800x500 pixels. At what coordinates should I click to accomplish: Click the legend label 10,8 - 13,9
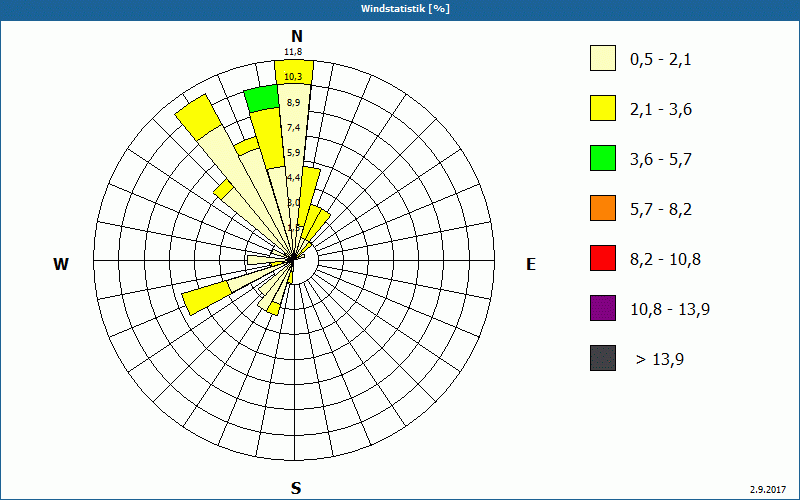(x=670, y=310)
